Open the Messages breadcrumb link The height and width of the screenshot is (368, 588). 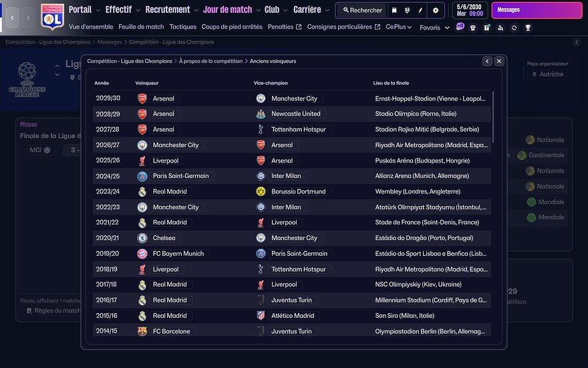[110, 42]
